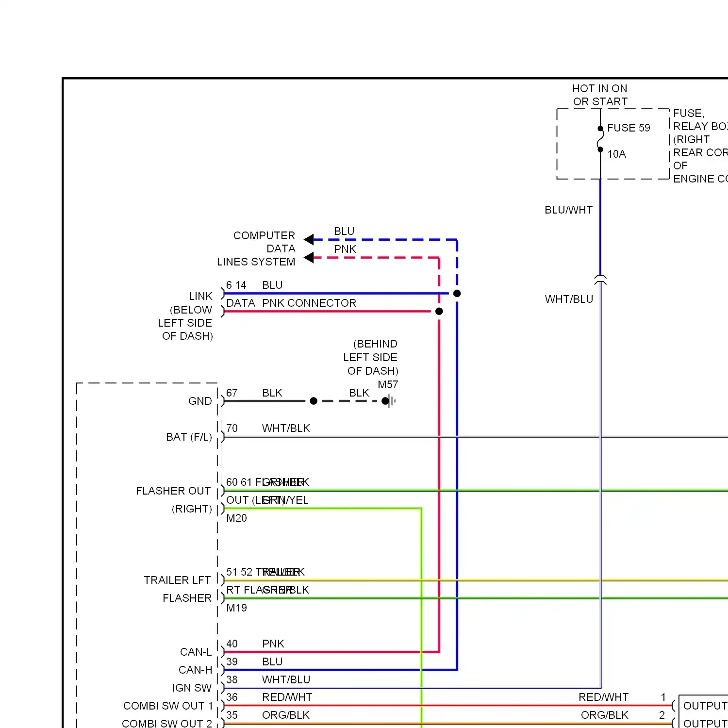Click the 'RED/WHT' label near output pin 1
Screen dimensions: 728x728
(604, 697)
